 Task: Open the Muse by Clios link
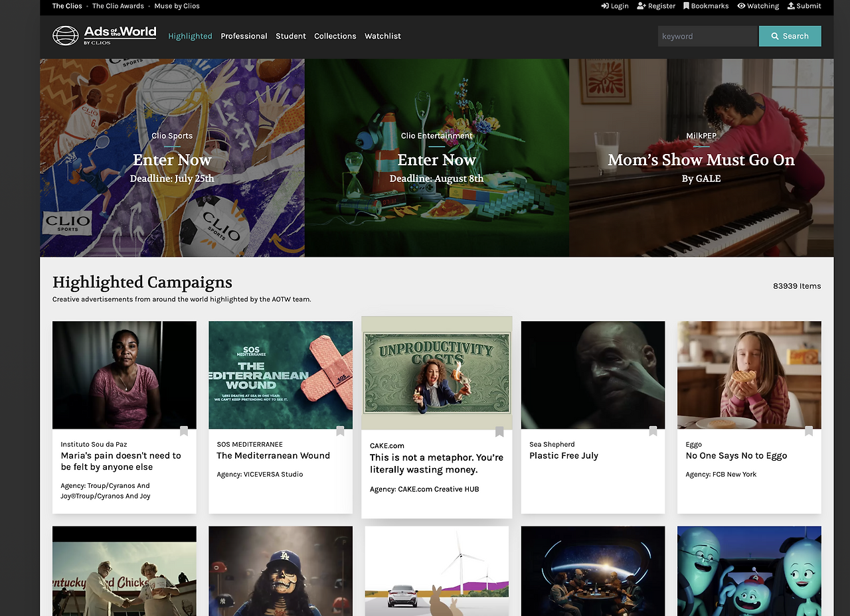(177, 6)
